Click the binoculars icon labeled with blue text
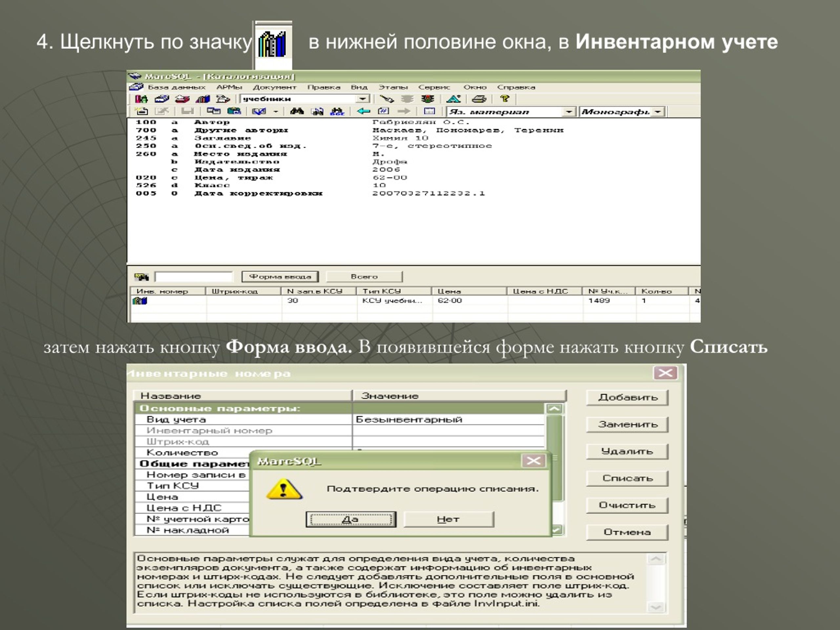Image resolution: width=840 pixels, height=630 pixels. coord(337,111)
